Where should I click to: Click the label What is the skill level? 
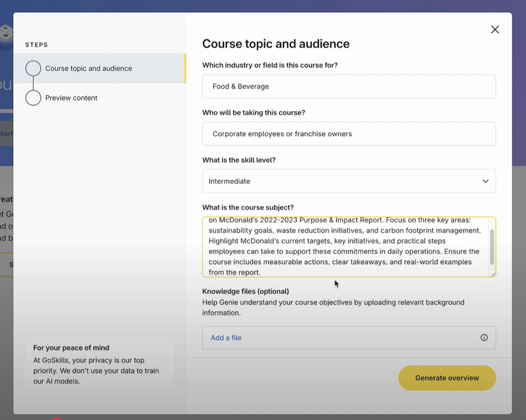pyautogui.click(x=239, y=160)
